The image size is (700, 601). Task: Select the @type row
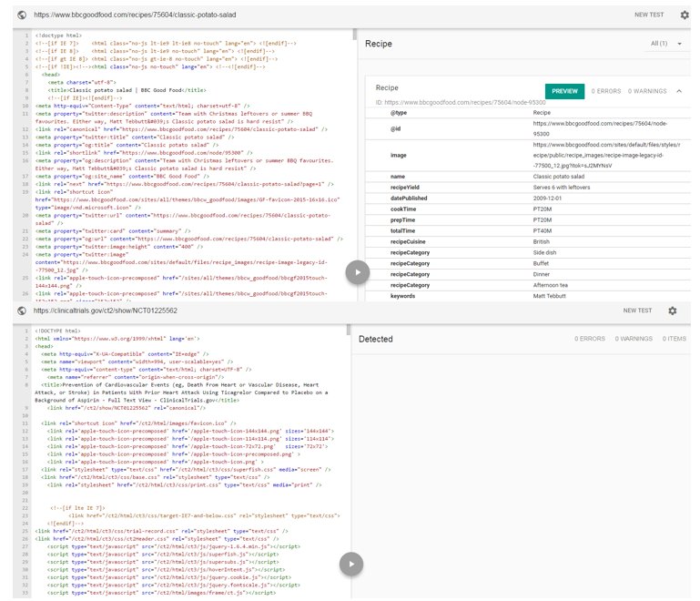(528, 113)
